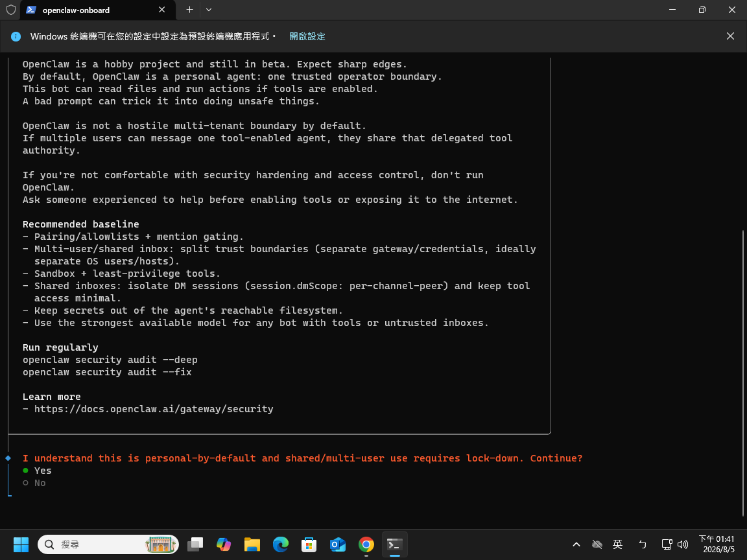Click the search highlight image in taskbar
This screenshot has height=560, width=747.
click(x=161, y=544)
